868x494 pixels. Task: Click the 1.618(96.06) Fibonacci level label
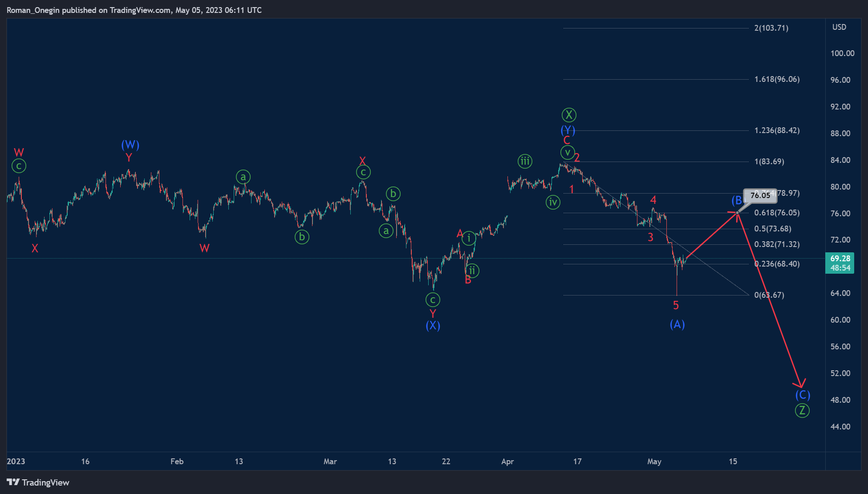tap(777, 79)
